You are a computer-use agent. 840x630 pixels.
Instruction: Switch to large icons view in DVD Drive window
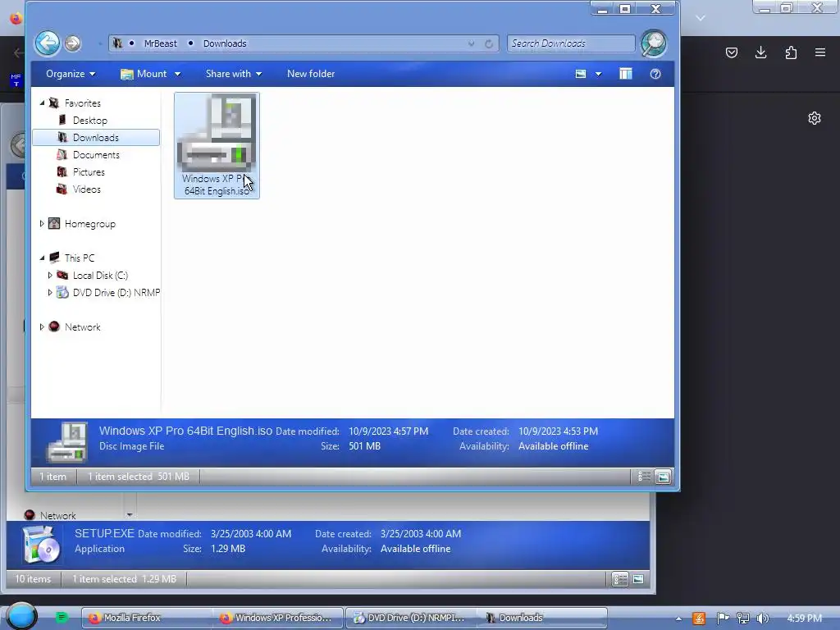tap(638, 578)
